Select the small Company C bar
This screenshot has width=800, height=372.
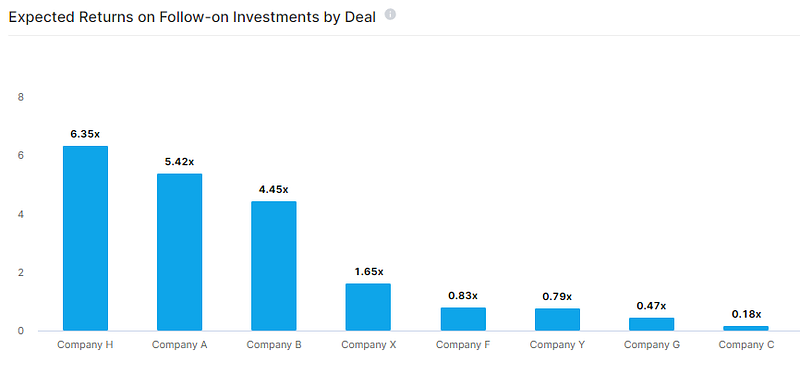pos(746,328)
